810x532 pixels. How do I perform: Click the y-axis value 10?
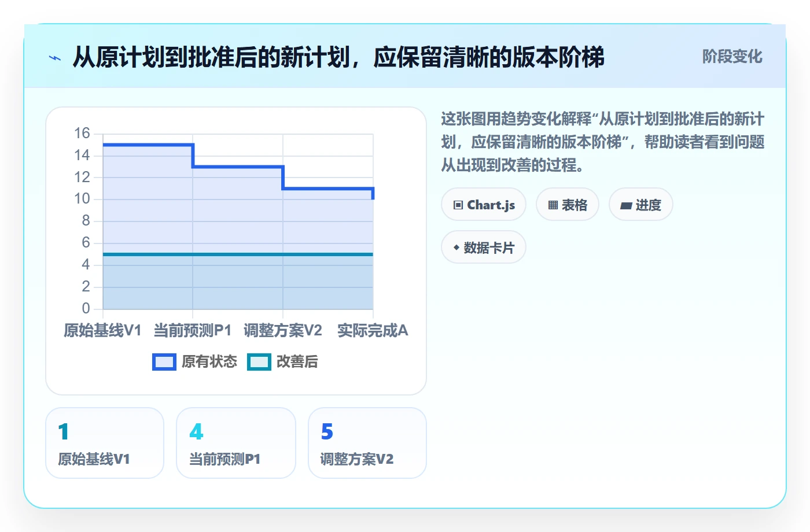[82, 199]
